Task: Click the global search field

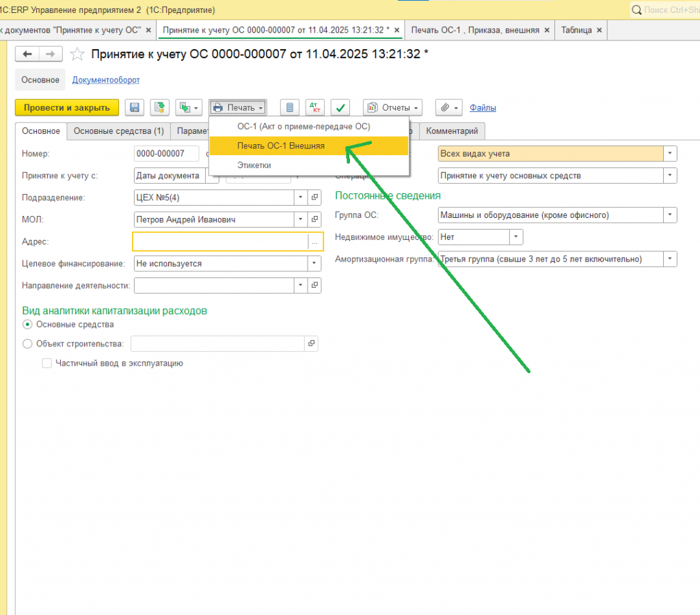Action: 665,10
